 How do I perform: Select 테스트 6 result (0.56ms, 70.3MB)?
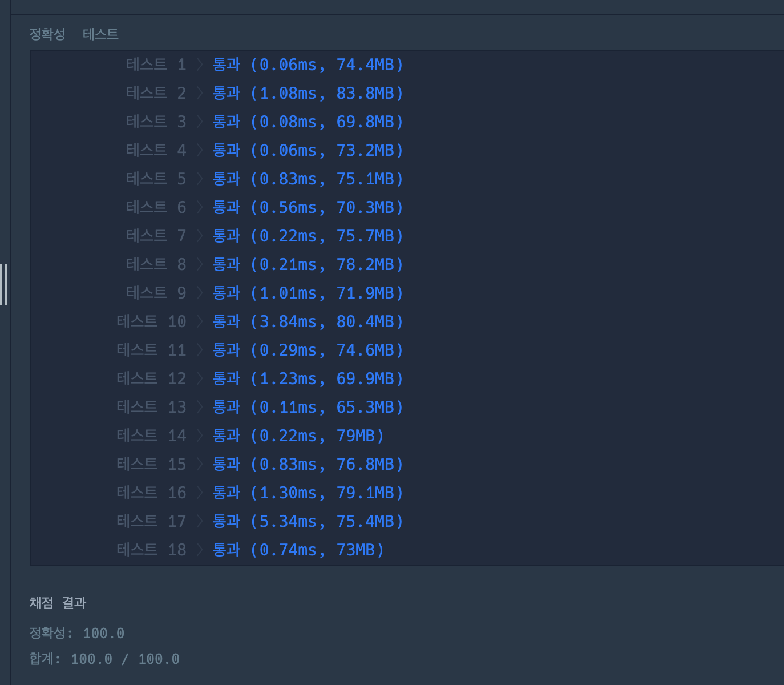tap(308, 207)
